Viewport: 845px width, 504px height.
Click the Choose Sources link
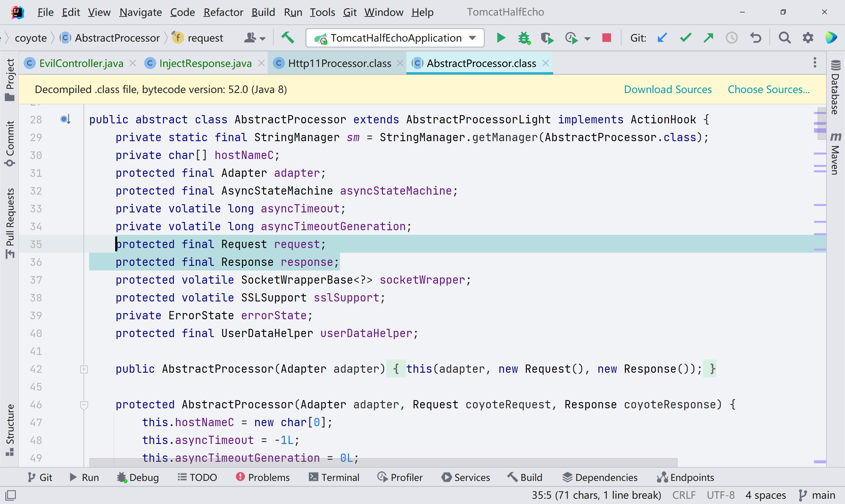[768, 89]
